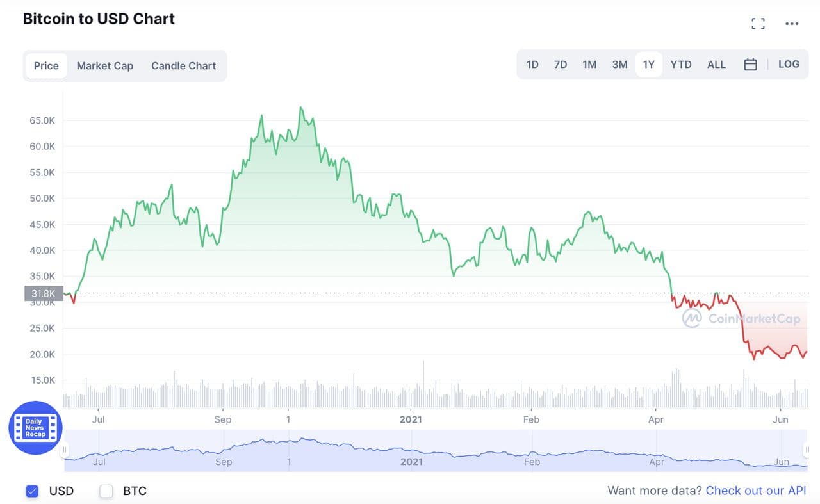
Task: Open the calendar date range picker
Action: point(751,65)
